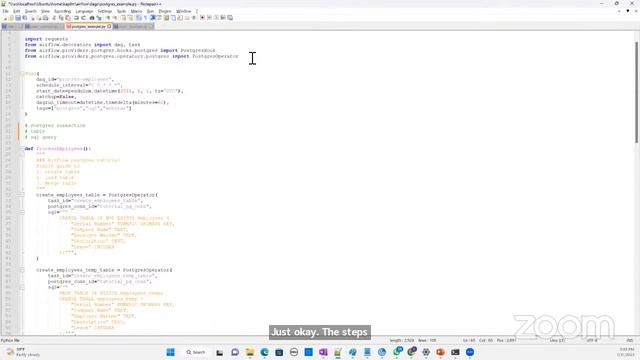Click the Cut toolbar icon

[x=54, y=18]
